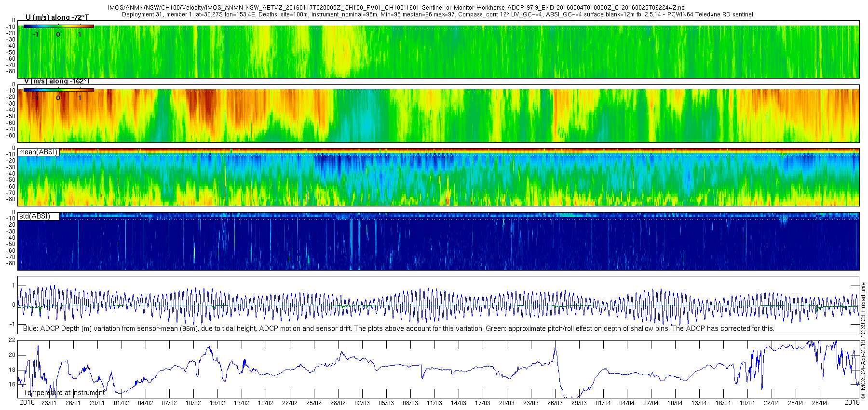Select the NetCDF file path title line
868x410 pixels.
pos(396,8)
